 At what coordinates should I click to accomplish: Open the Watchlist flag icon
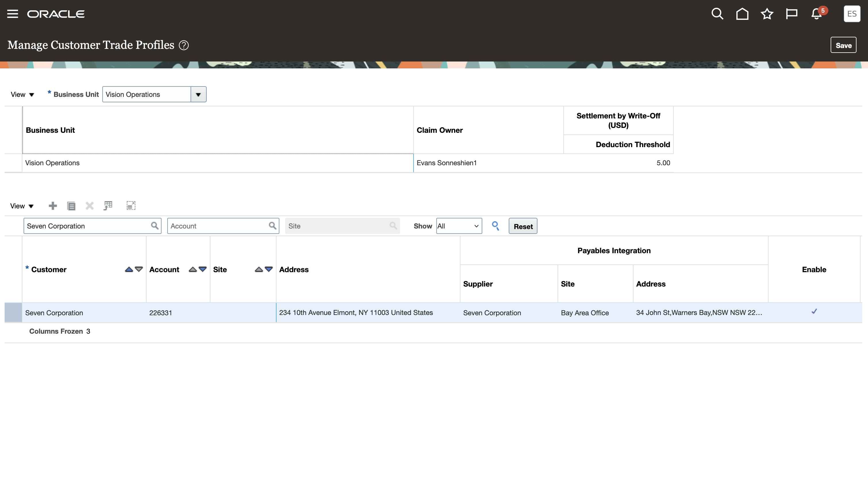pos(791,14)
